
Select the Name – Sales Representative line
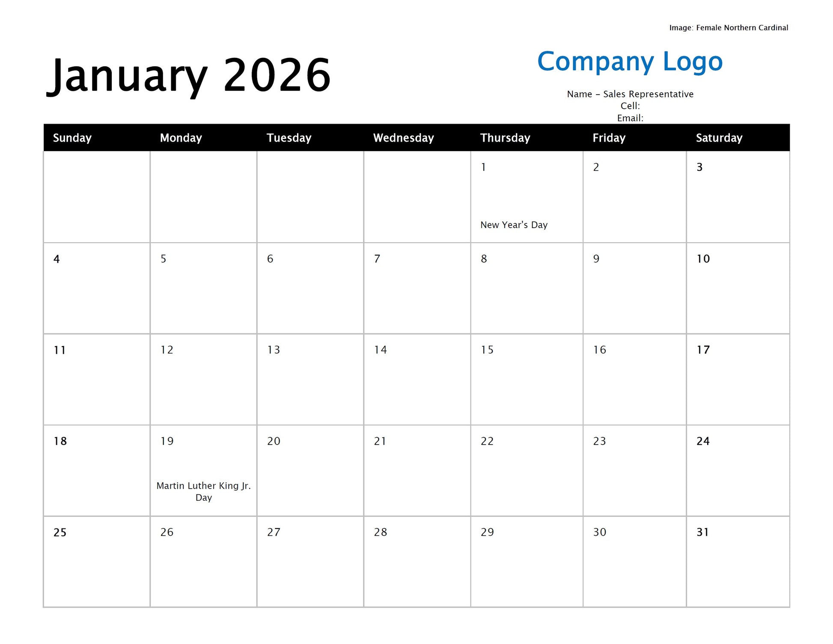(x=630, y=94)
